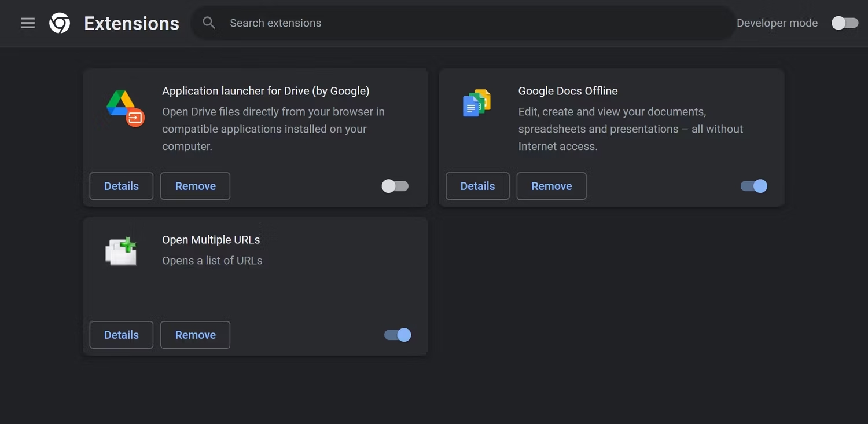Viewport: 868px width, 424px height.
Task: Click the 'Open Drive files directly' description
Action: coord(273,129)
